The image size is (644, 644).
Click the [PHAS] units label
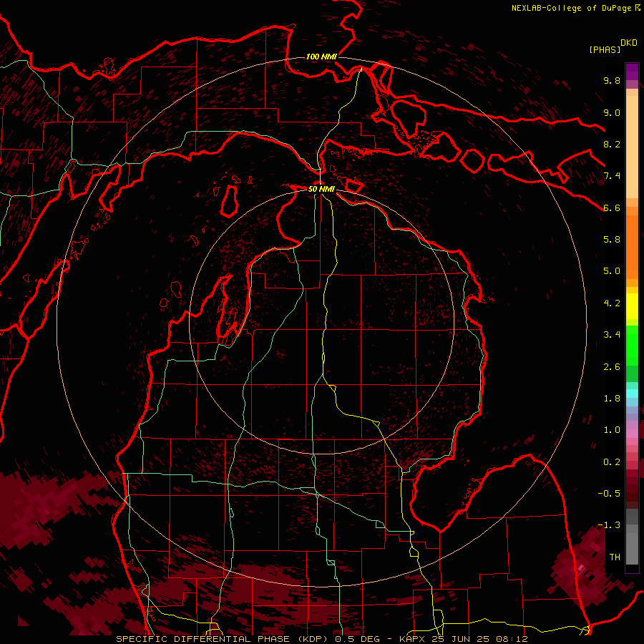click(605, 49)
